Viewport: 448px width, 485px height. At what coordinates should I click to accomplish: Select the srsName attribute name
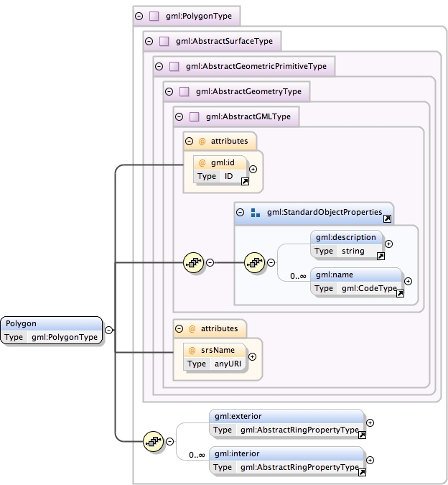(x=218, y=350)
